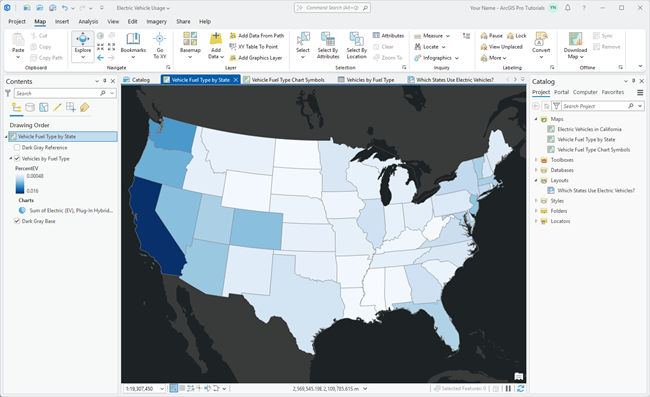Collapse the Layouts folder

536,180
